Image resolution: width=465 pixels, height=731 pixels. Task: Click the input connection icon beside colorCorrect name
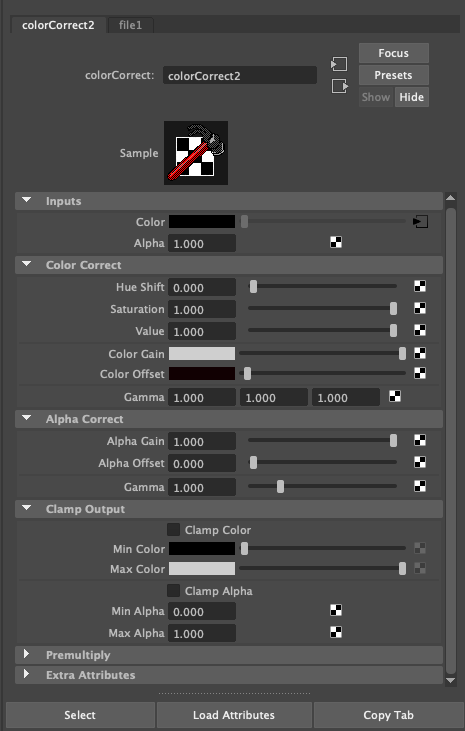click(x=339, y=64)
